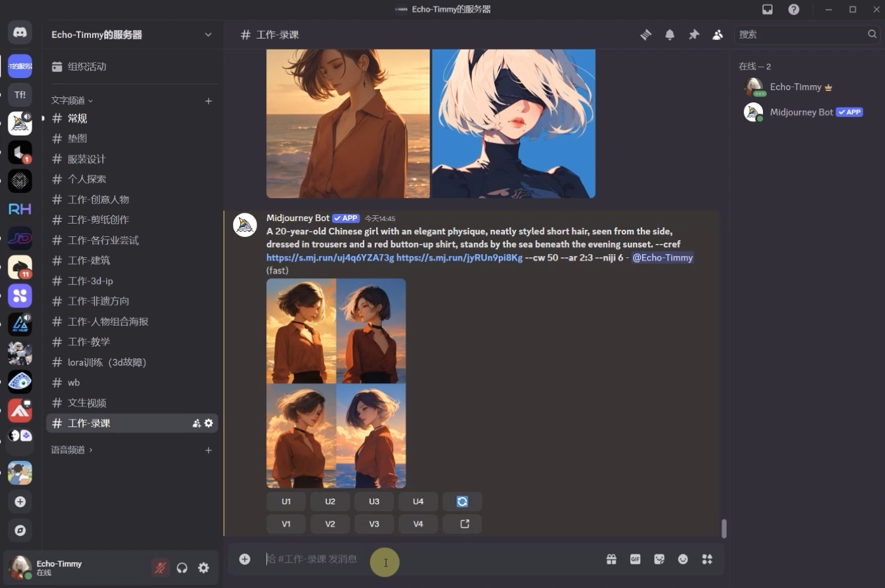
Task: Open the generated four-image grid thumbnail
Action: (336, 383)
